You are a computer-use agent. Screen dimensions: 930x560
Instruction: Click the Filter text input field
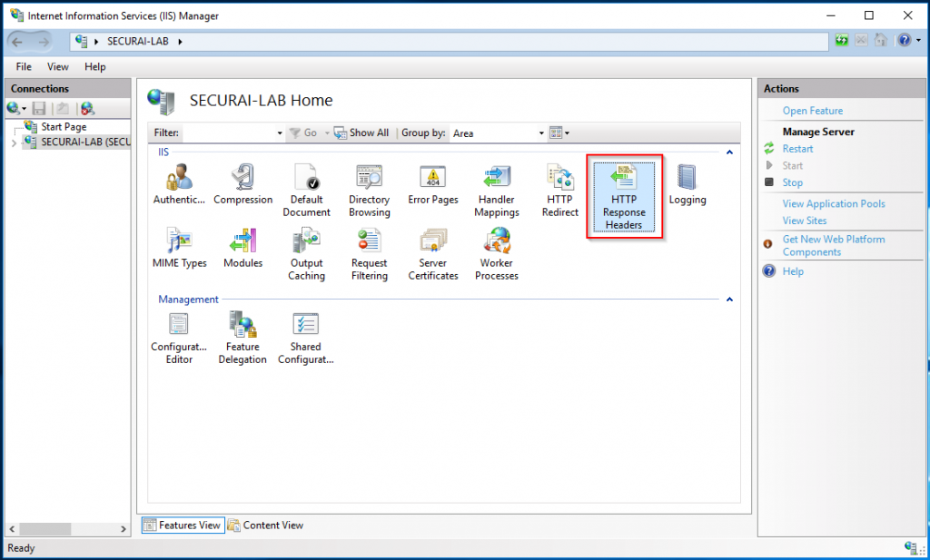click(230, 133)
